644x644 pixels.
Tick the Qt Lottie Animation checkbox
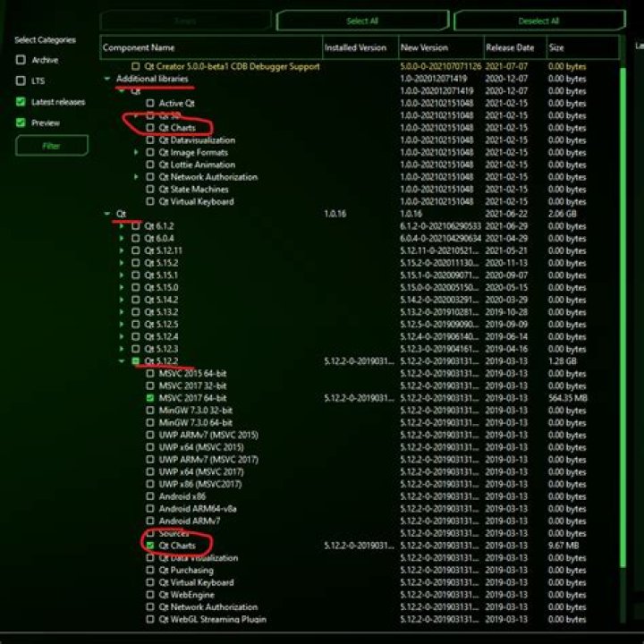coord(150,165)
